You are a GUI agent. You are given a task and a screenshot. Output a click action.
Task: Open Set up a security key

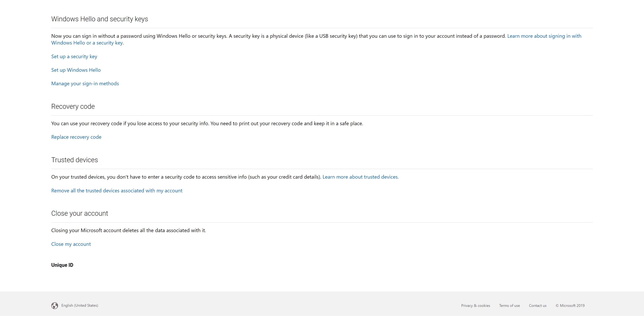click(x=74, y=57)
